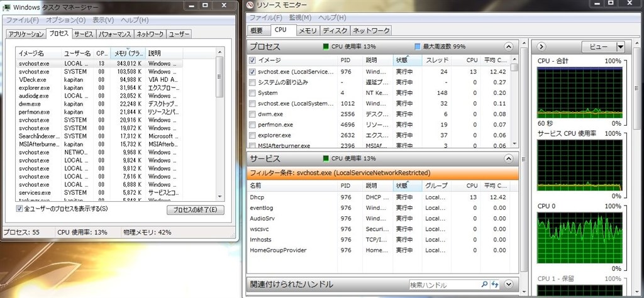This screenshot has width=644, height=298.
Task: Switch to ネットワーク tab in Task Manager
Action: click(150, 35)
